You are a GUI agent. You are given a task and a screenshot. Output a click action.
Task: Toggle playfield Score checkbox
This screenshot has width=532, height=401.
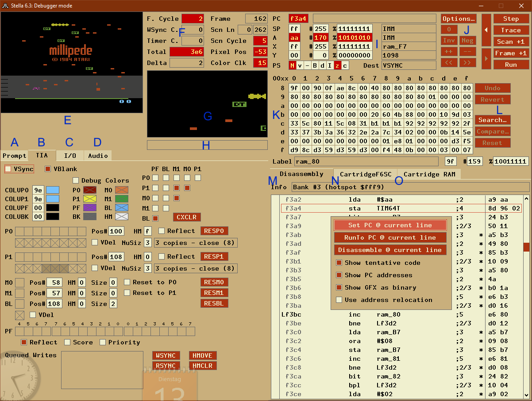coord(67,342)
